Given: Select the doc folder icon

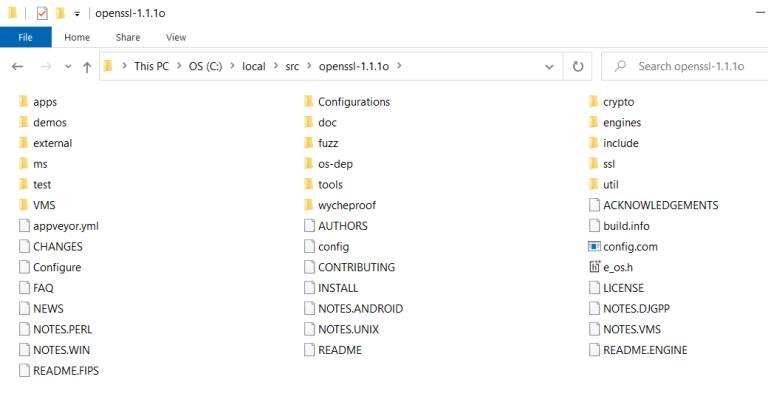Looking at the screenshot, I should 309,122.
